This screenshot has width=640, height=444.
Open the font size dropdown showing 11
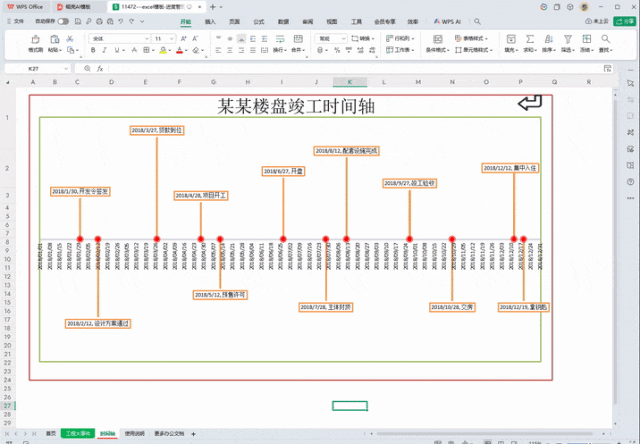(x=172, y=39)
